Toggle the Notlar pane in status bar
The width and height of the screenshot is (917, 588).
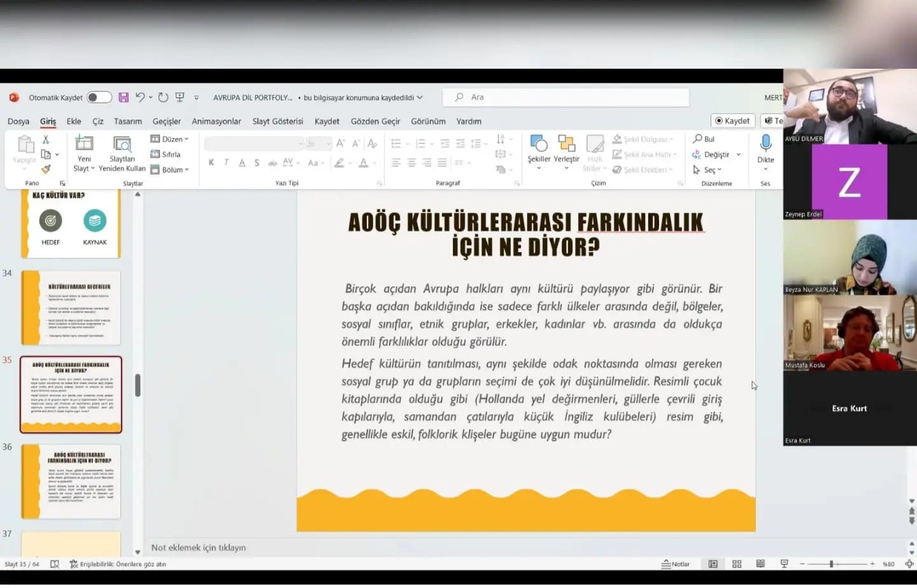coord(676,564)
